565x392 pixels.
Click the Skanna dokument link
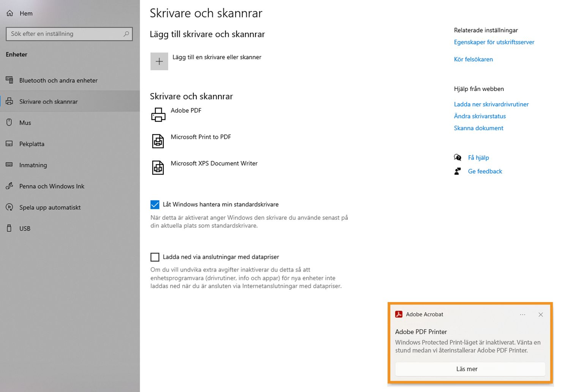coord(478,128)
